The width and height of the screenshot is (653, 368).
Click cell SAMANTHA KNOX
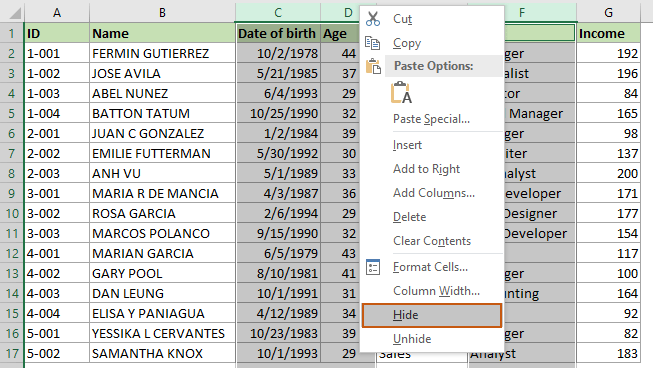(x=162, y=353)
